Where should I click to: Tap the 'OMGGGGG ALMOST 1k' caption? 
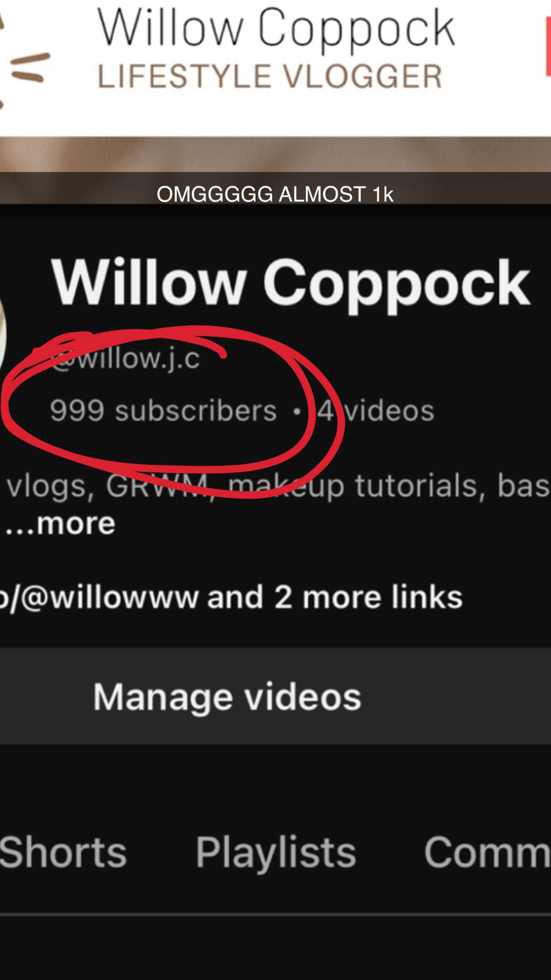[x=275, y=194]
